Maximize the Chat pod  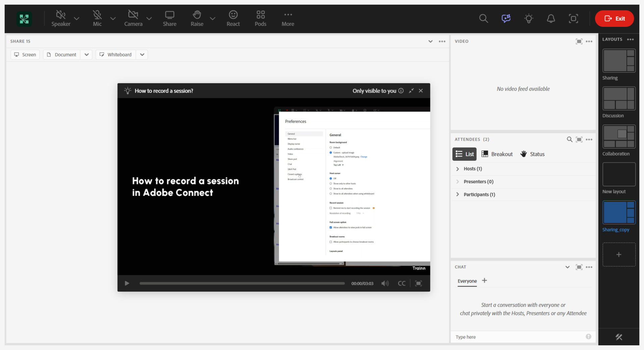point(579,267)
